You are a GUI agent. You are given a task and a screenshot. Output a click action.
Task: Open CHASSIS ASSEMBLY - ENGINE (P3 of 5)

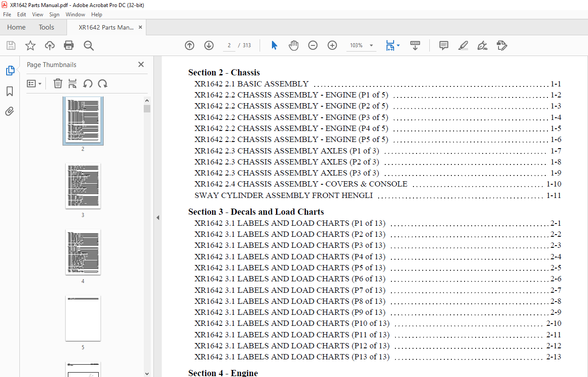click(378, 117)
